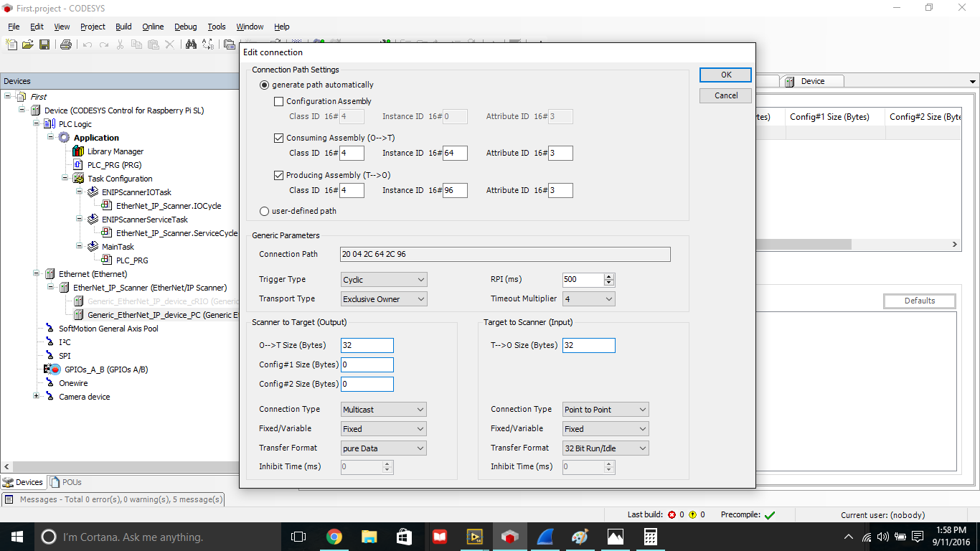Viewport: 980px width, 551px height.
Task: Click the O-->T Size (Bytes) field
Action: 367,345
